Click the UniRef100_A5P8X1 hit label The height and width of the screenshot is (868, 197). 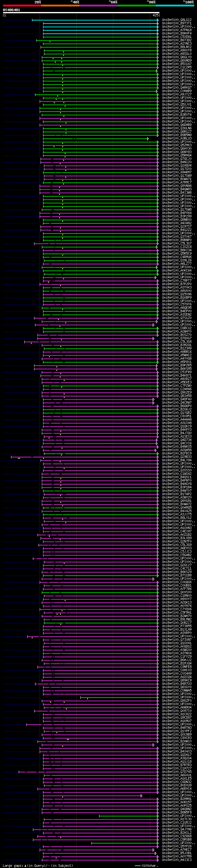(x=177, y=362)
